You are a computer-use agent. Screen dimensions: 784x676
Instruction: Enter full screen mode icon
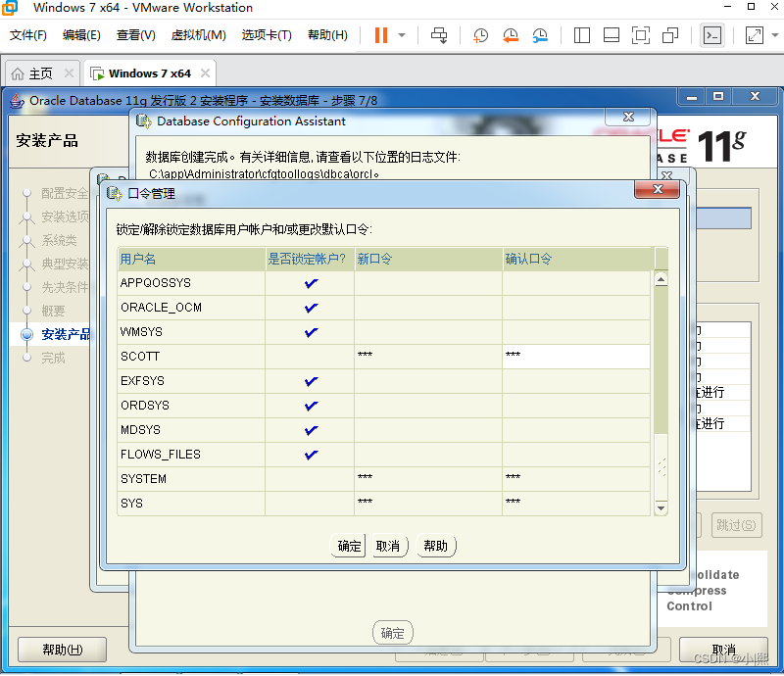tap(641, 35)
